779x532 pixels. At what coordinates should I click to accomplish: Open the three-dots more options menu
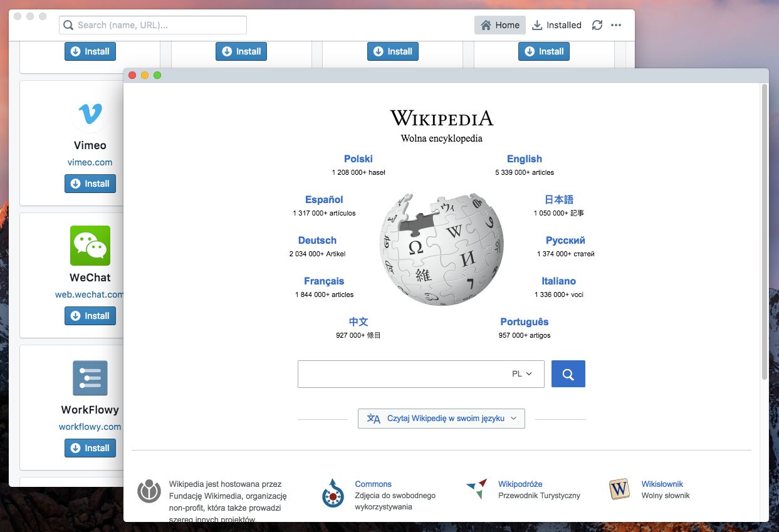616,25
